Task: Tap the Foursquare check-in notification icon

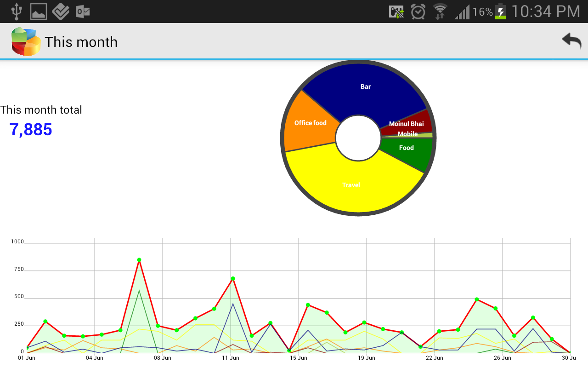Action: [x=61, y=11]
